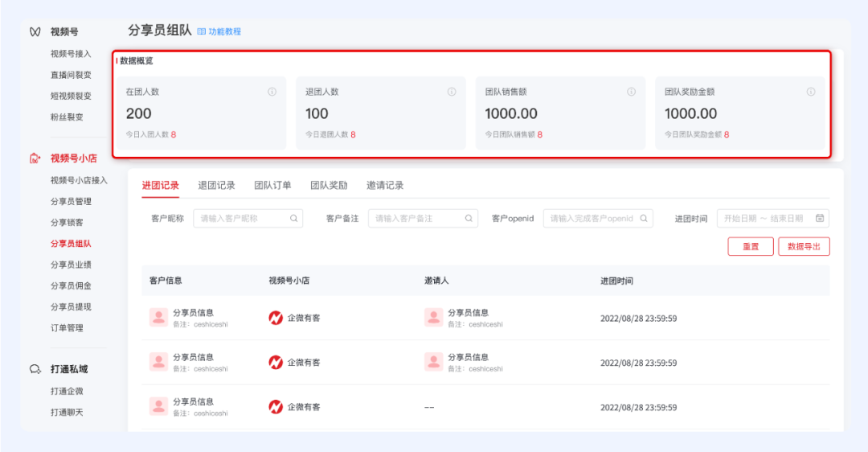The height and width of the screenshot is (452, 868).
Task: Open calendar icon in 进团时间 picker
Action: (x=820, y=218)
